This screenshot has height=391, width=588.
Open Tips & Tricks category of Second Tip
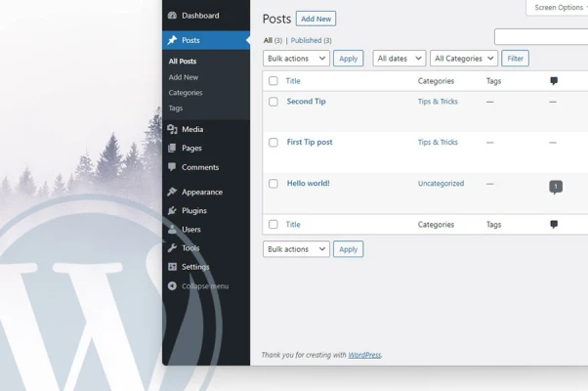[438, 102]
